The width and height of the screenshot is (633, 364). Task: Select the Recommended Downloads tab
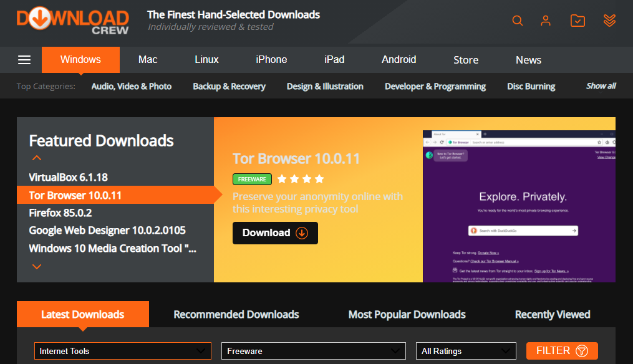click(236, 315)
